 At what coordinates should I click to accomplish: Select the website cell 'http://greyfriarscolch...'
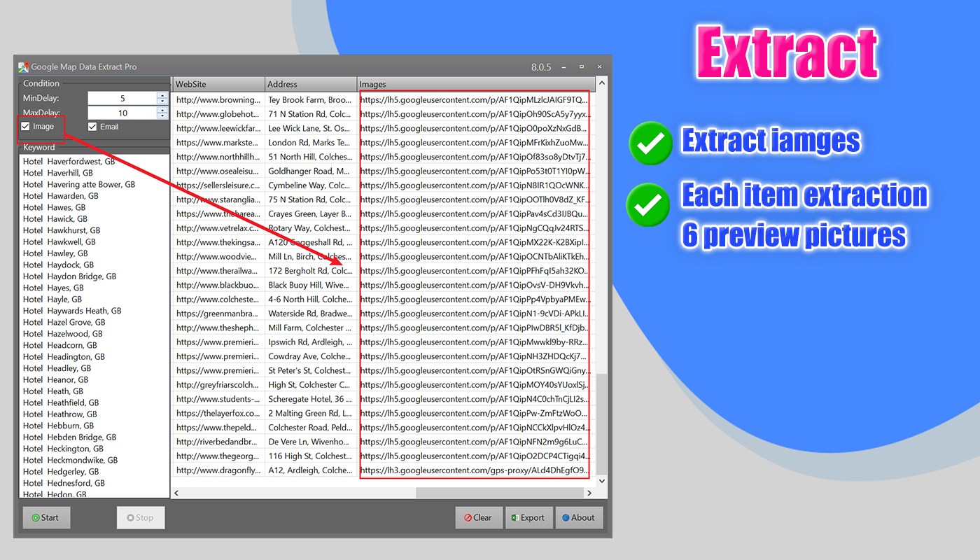(x=218, y=385)
